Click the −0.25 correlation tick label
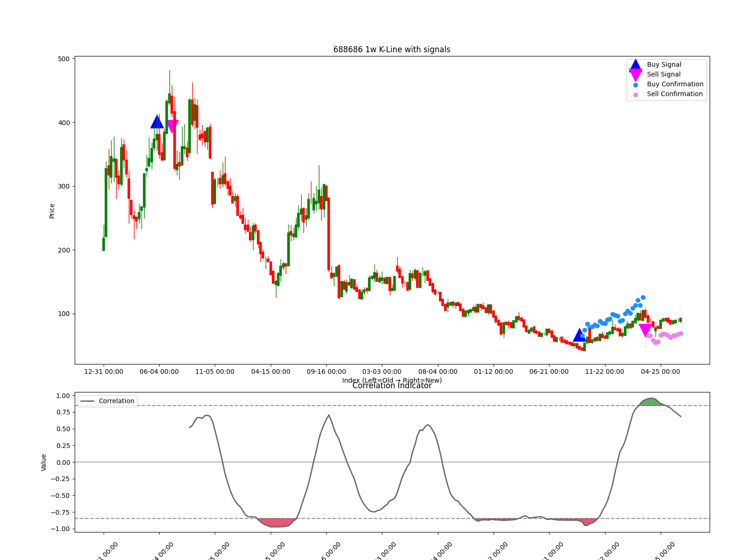This screenshot has height=560, width=747. 60,479
